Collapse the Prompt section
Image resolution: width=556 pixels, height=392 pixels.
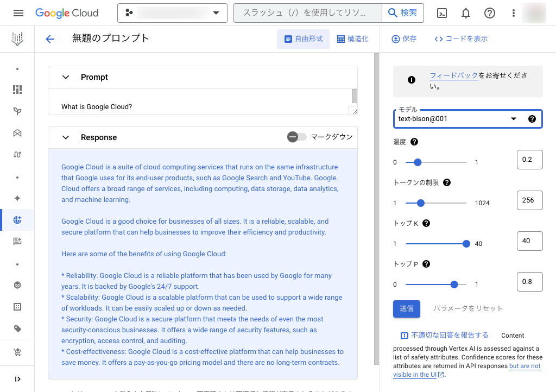pyautogui.click(x=66, y=77)
